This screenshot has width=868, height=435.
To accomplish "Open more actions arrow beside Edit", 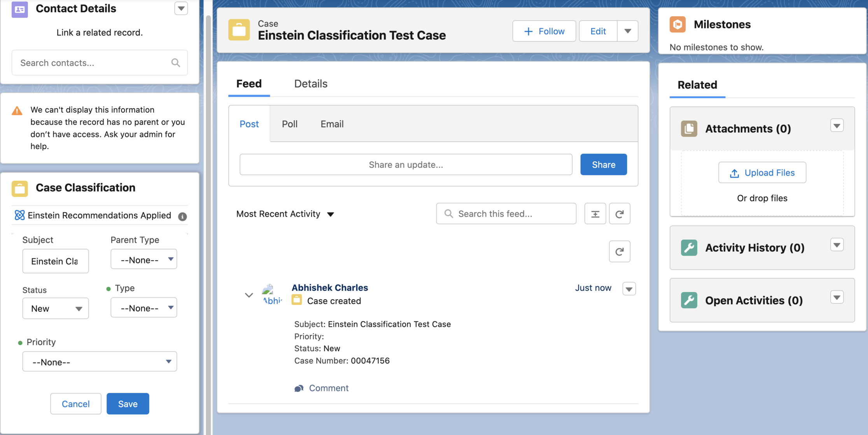I will (628, 31).
